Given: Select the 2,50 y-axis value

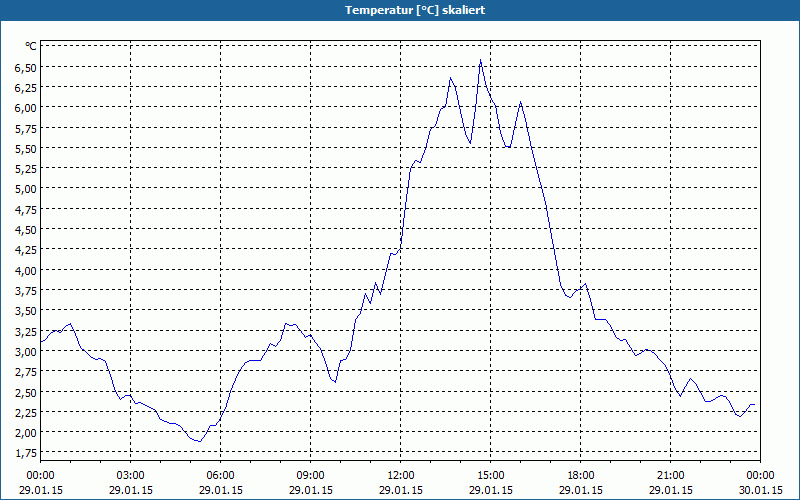Looking at the screenshot, I should tap(26, 392).
